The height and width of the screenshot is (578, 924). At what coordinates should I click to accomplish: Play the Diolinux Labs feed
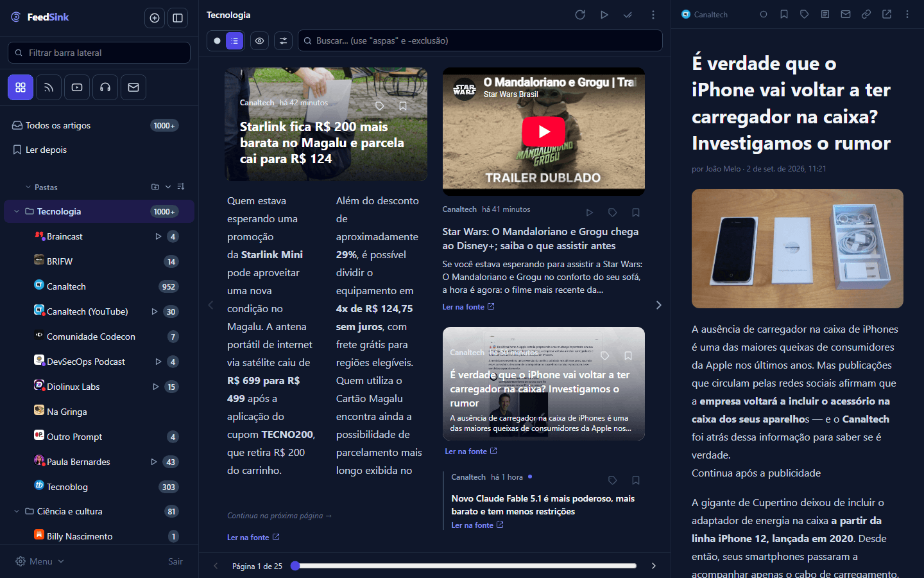155,387
